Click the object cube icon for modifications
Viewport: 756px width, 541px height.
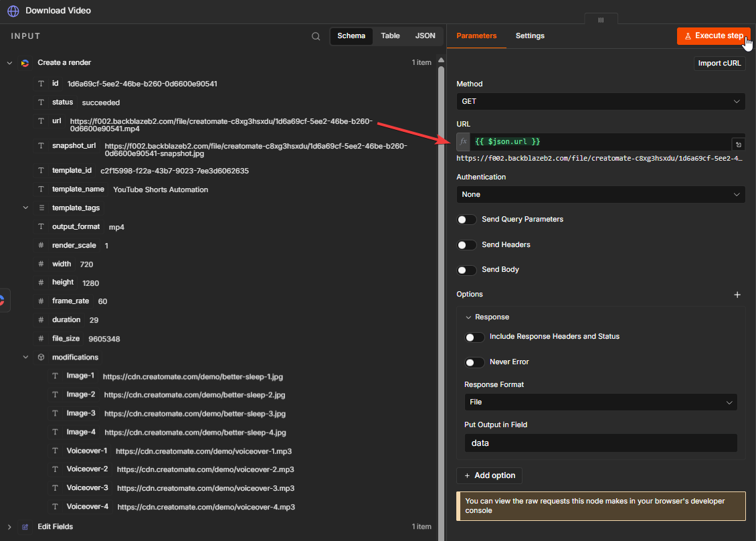click(41, 357)
